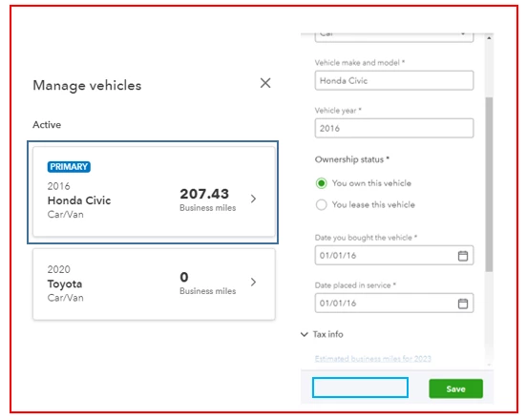
Task: Click the vehicle form scrollbar thumb
Action: tap(489, 184)
